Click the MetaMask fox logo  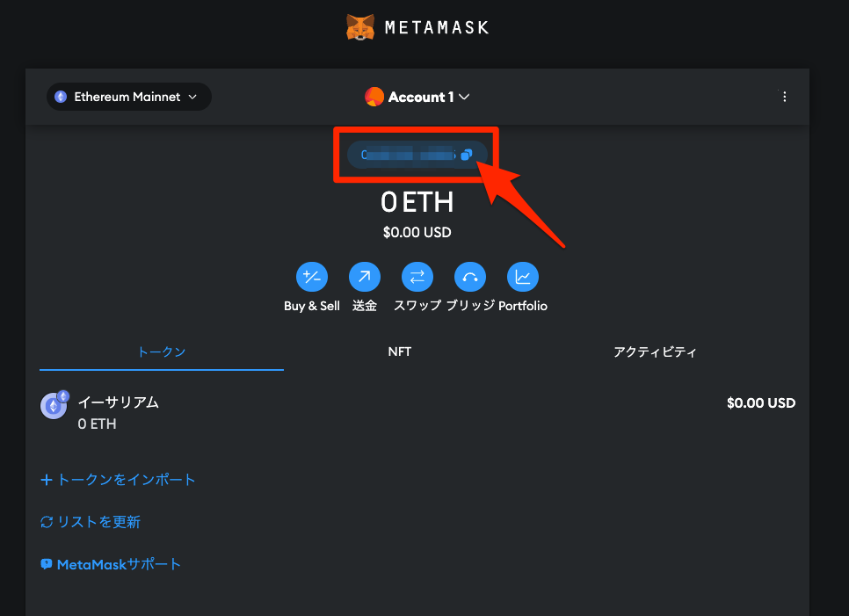[360, 27]
